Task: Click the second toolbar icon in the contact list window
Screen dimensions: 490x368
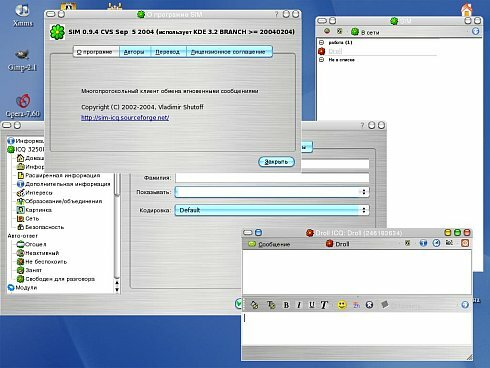Action: point(339,31)
